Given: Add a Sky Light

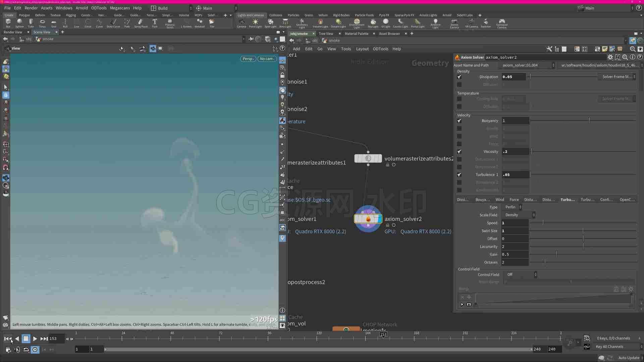Looking at the screenshot, I should (x=373, y=23).
